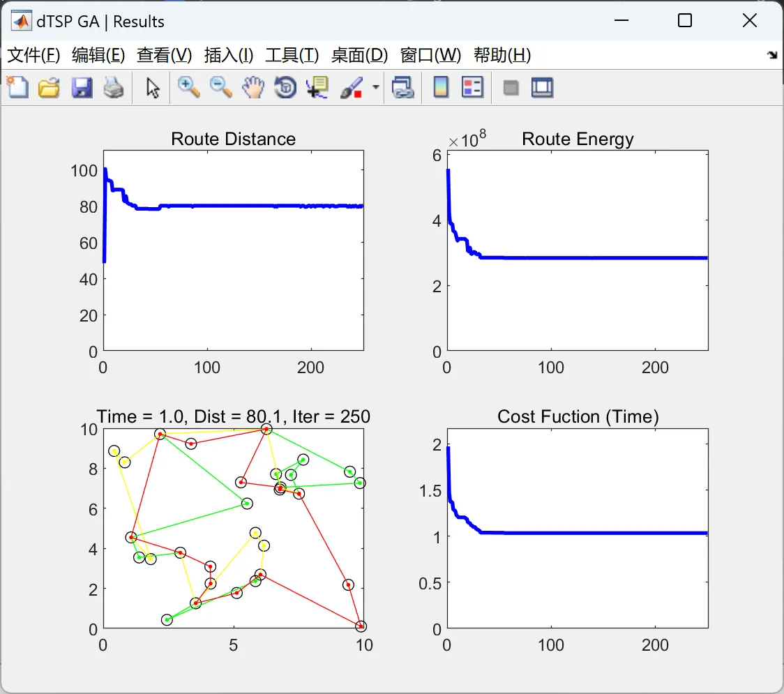Open the 帮助(H) menu
The height and width of the screenshot is (694, 784).
(502, 55)
